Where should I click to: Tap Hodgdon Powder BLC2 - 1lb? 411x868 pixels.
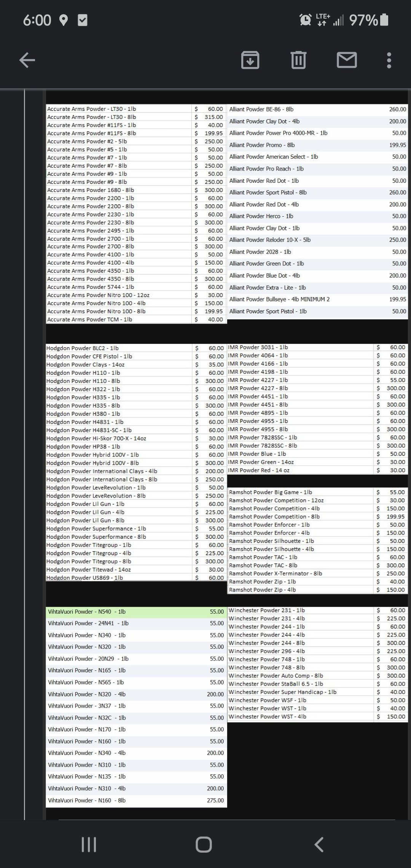82,348
